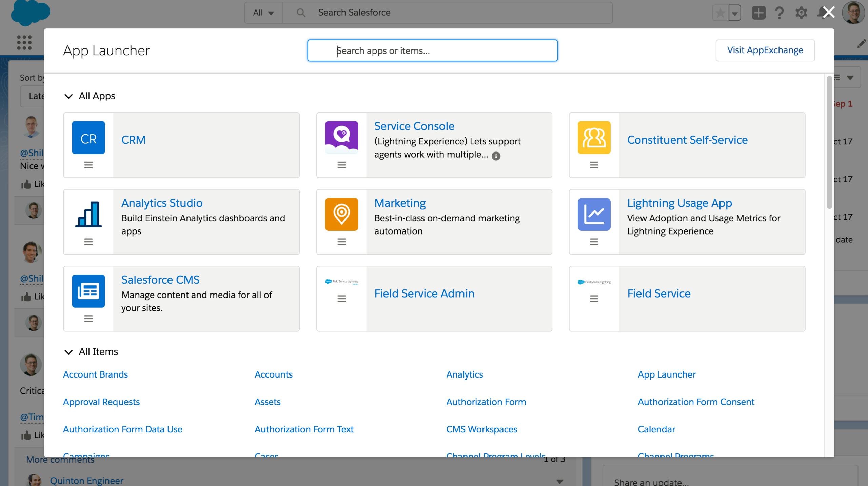Open the Constituent Self-Service link
The width and height of the screenshot is (868, 486).
tap(687, 140)
